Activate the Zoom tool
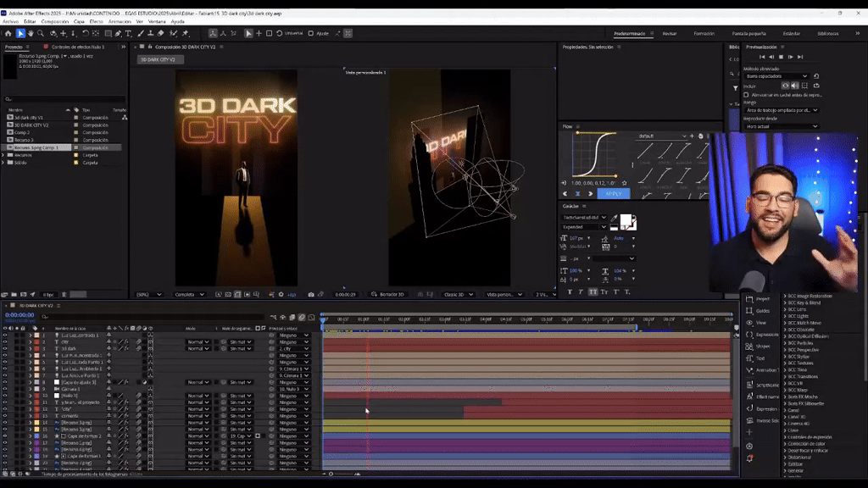The image size is (868, 488). click(x=41, y=33)
